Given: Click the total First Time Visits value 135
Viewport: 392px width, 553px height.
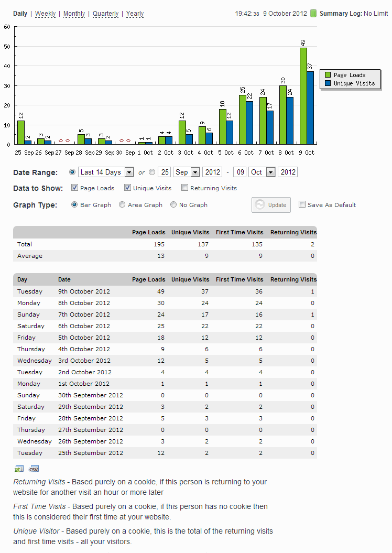Looking at the screenshot, I should tap(257, 244).
